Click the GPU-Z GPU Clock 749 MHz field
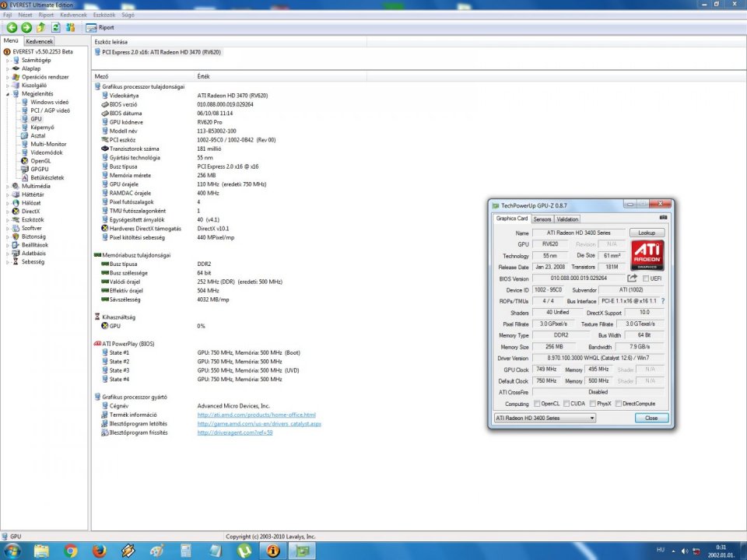This screenshot has width=747, height=560. 546,369
